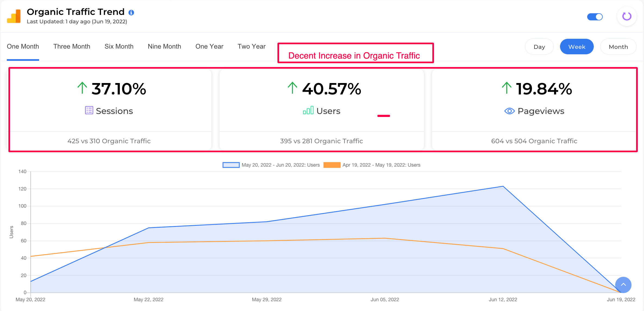Click the Jun 12 peak on blue line
Screen dimensions: 644x311
[503, 186]
